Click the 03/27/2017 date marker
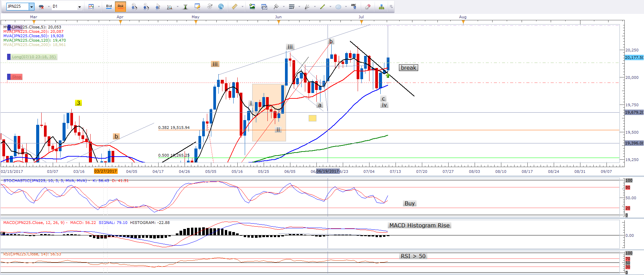Screen dimensions: 644x275 tap(105, 171)
